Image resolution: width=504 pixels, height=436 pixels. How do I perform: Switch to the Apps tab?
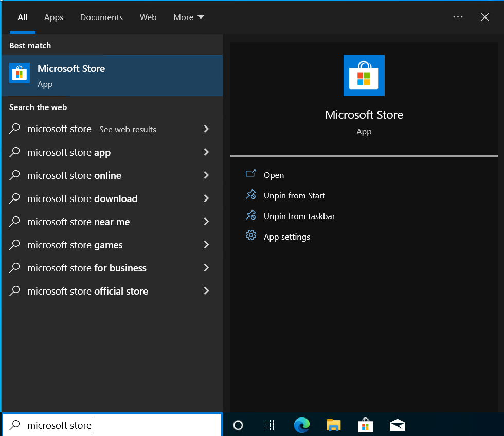coord(53,17)
